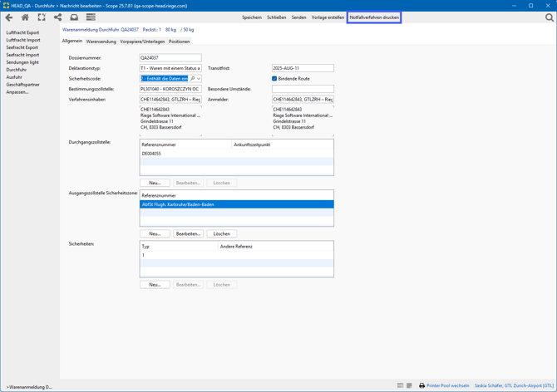557x392 pixels.
Task: Click Bearbeiten... under Ausgangszollstelle table
Action: click(x=188, y=233)
